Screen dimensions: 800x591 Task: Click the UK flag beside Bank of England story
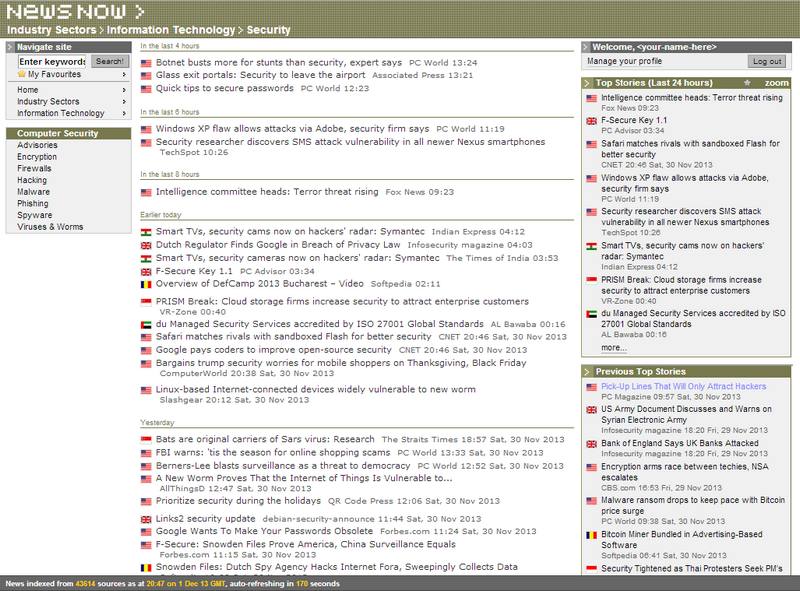coord(592,444)
